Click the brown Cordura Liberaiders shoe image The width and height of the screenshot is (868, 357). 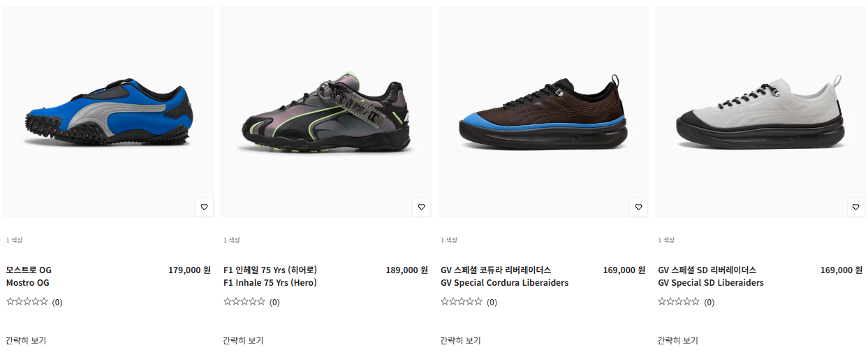(543, 112)
